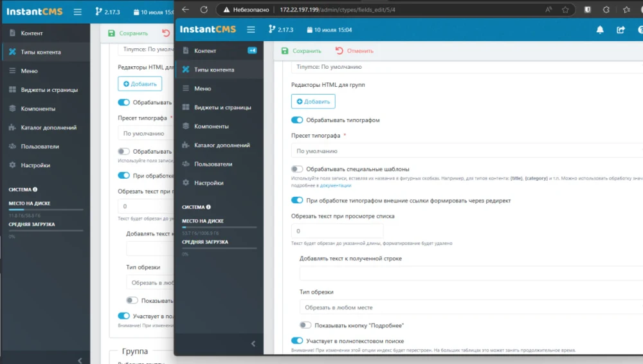The width and height of the screenshot is (643, 364).
Task: Open Контент in front window sidebar
Action: tap(219, 50)
